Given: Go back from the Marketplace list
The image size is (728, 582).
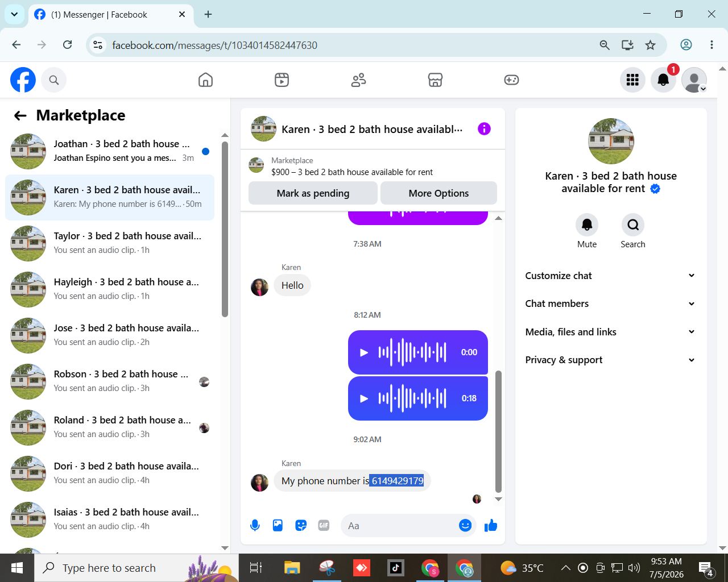Looking at the screenshot, I should [x=20, y=116].
